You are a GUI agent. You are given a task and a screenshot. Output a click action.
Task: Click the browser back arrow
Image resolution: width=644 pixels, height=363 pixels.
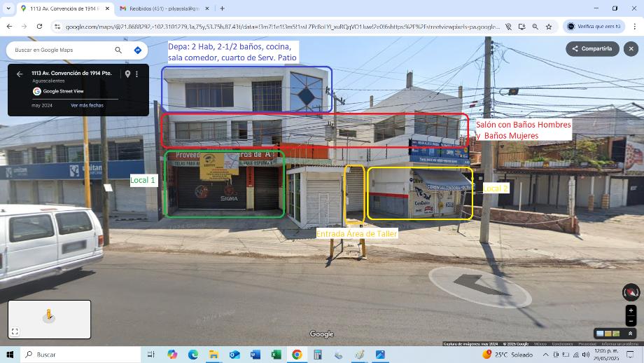tap(9, 27)
